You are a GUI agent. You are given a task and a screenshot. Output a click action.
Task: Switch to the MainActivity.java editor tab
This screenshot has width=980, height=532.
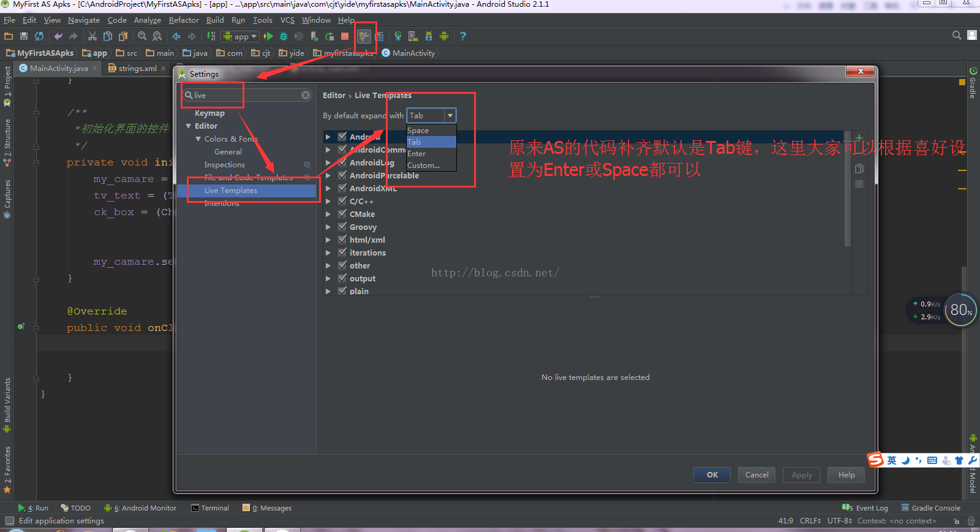tap(59, 68)
